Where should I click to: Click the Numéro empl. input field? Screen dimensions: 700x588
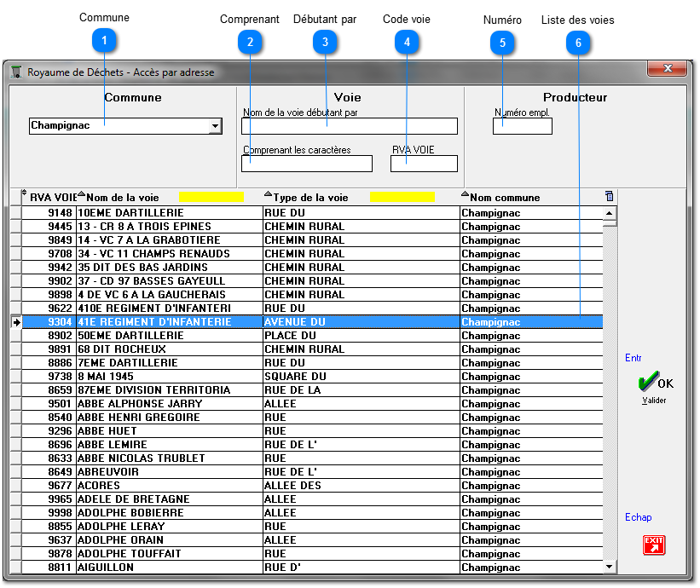click(523, 126)
